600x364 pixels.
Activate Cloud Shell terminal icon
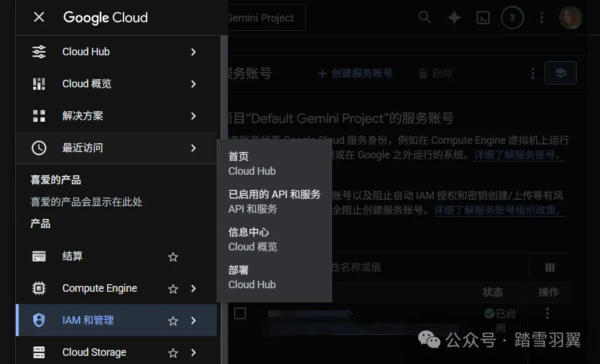coord(483,17)
